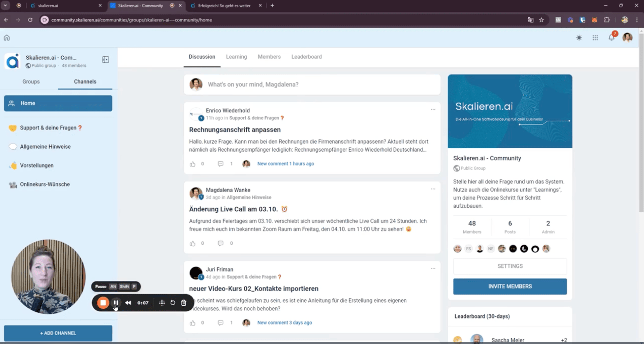Open the Leaderboard tab
The width and height of the screenshot is (644, 344).
point(306,57)
